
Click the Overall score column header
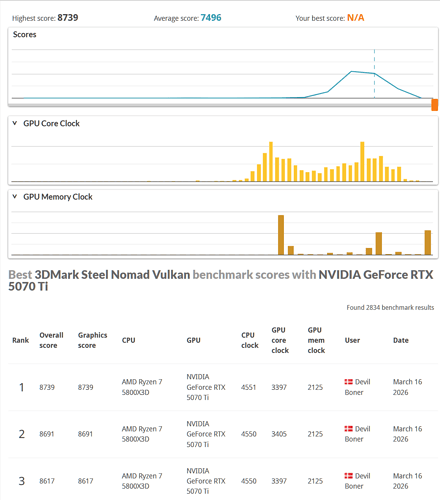point(51,340)
